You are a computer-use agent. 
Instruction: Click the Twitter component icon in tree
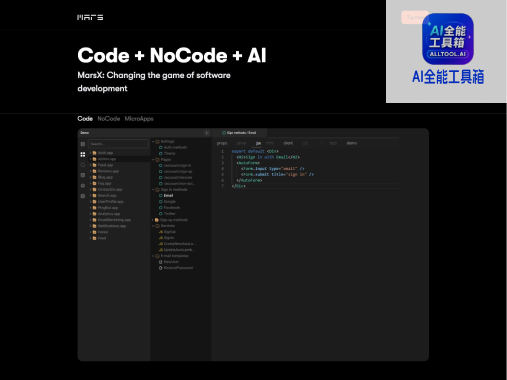tap(161, 214)
